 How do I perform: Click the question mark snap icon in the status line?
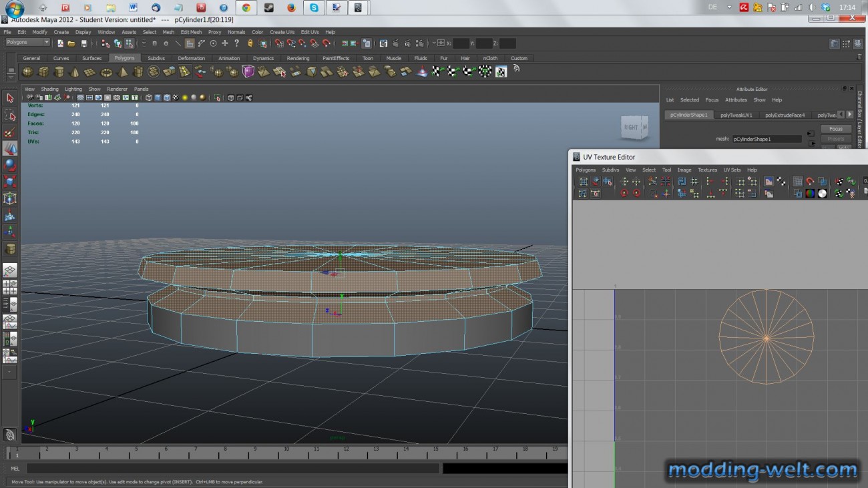(236, 43)
